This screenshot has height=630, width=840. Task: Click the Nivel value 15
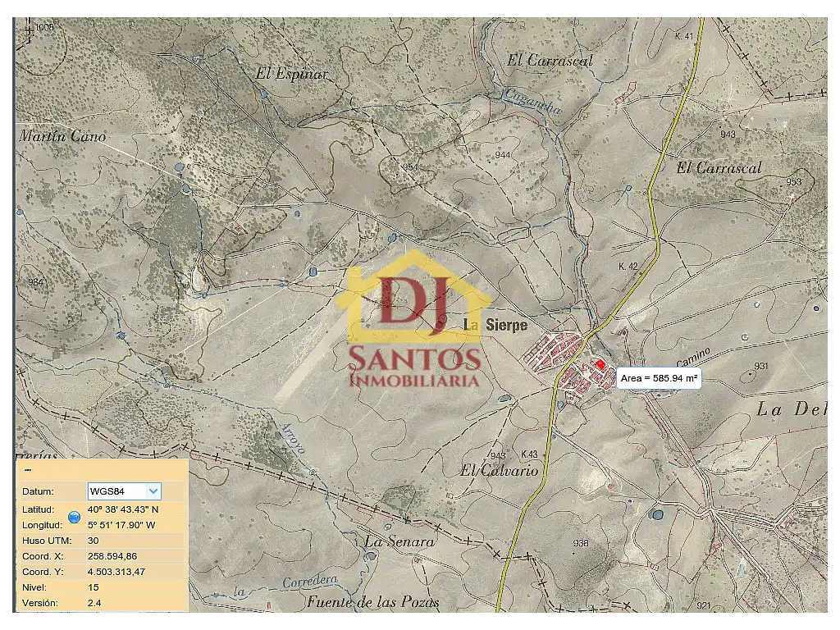[x=94, y=587]
